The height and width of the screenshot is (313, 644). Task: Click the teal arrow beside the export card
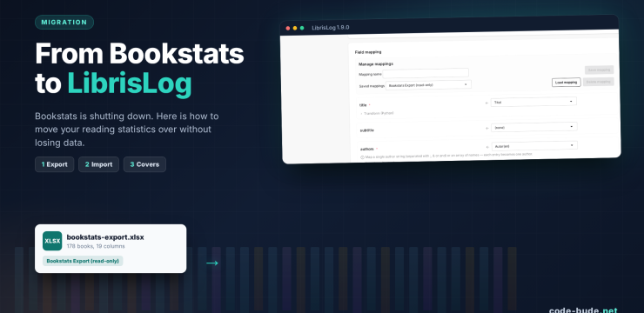[212, 263]
